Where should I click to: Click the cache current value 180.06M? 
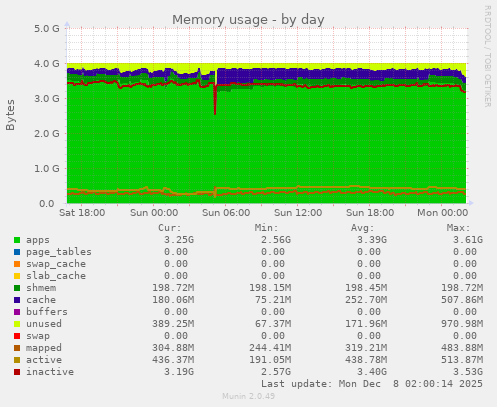[x=173, y=300]
